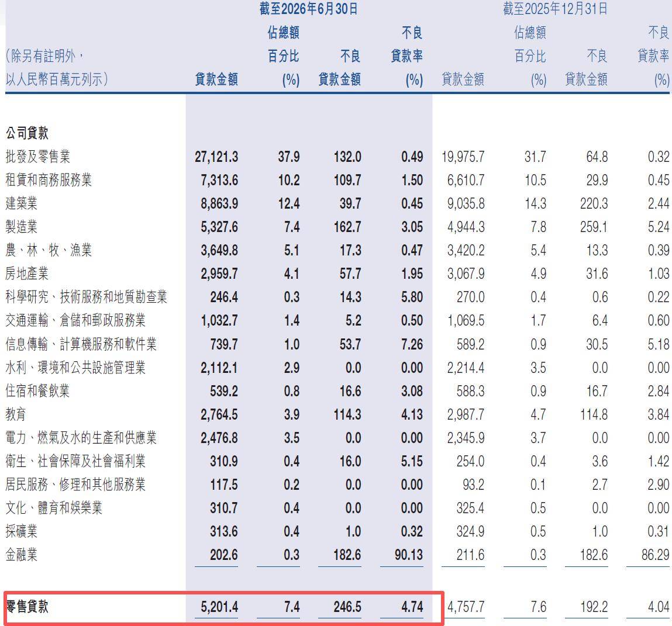Select the 批發及零售業 loan amount 27,121.3

216,157
